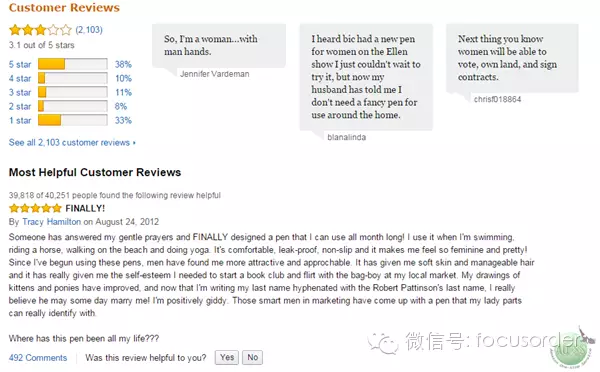
Task: Click the 1 star percentage bar
Action: pyautogui.click(x=73, y=120)
